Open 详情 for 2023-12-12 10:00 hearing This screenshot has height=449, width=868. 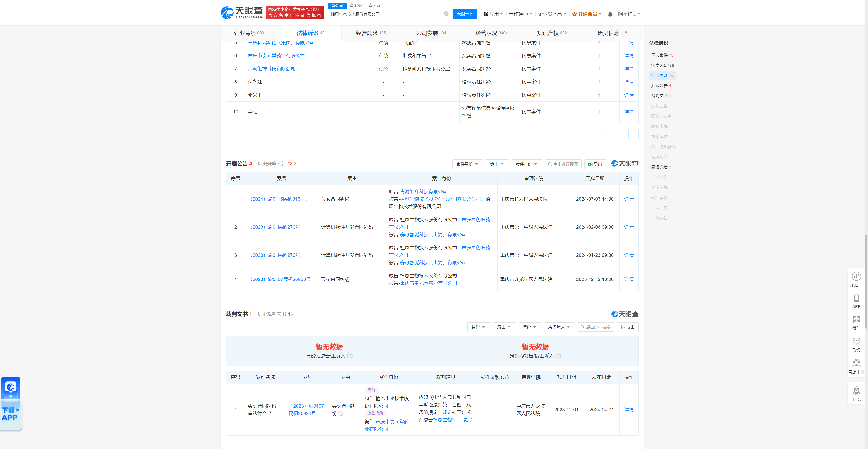628,279
